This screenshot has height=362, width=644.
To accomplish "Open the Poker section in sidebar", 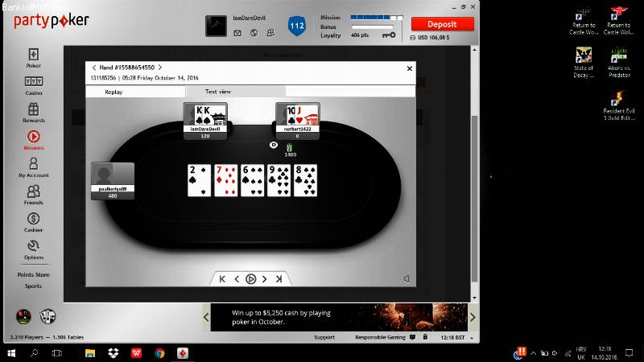I will coord(33,58).
